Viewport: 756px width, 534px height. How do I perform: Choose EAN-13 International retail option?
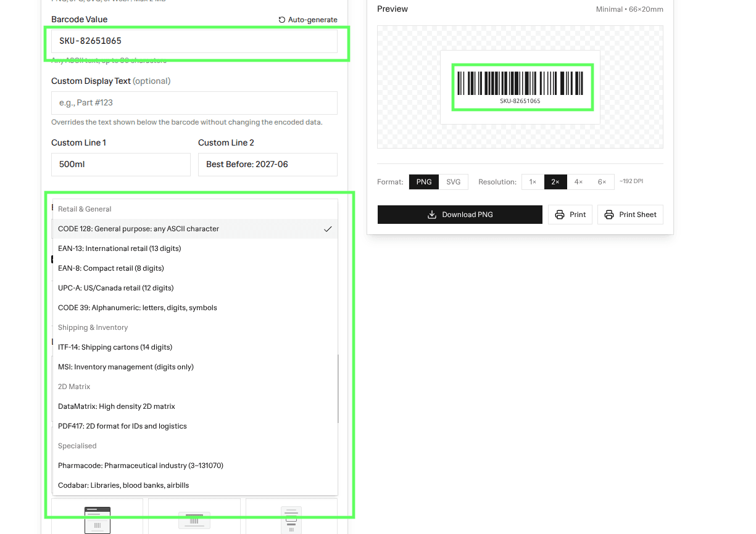[195, 249]
